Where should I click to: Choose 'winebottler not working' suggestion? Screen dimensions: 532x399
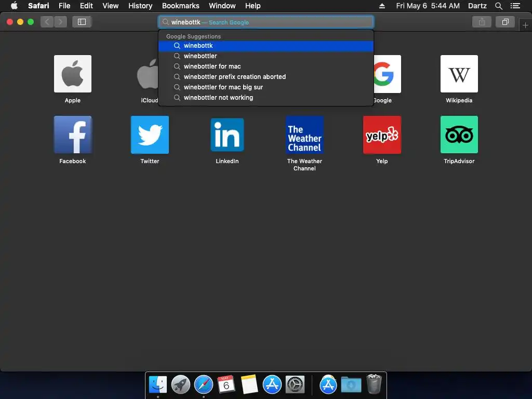click(x=266, y=98)
